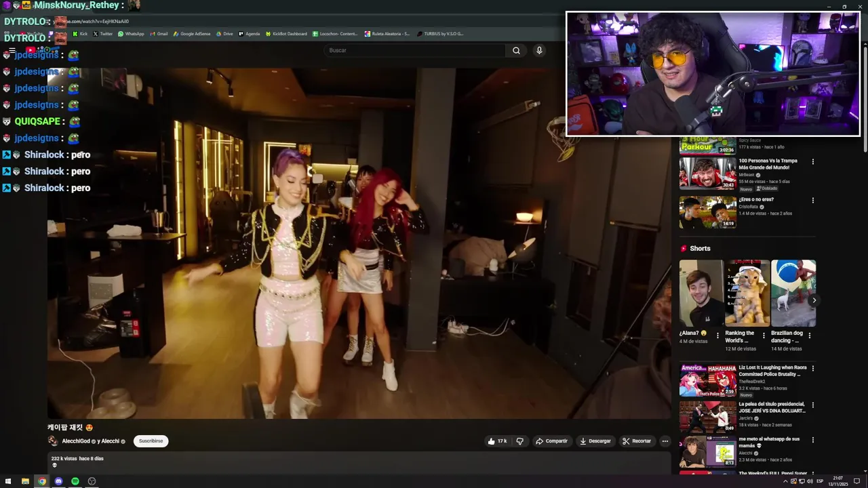Open options menu for 100 Personas video
The width and height of the screenshot is (868, 488).
click(812, 162)
